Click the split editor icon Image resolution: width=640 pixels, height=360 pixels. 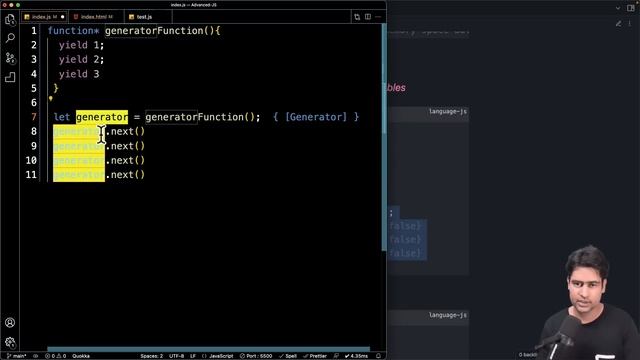click(x=368, y=17)
